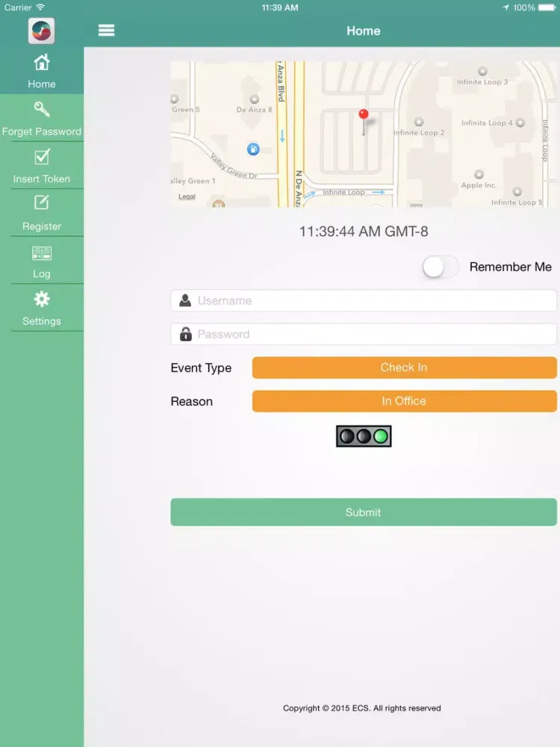Screen dimensions: 560x747
Task: Tap the Reason label
Action: click(191, 402)
